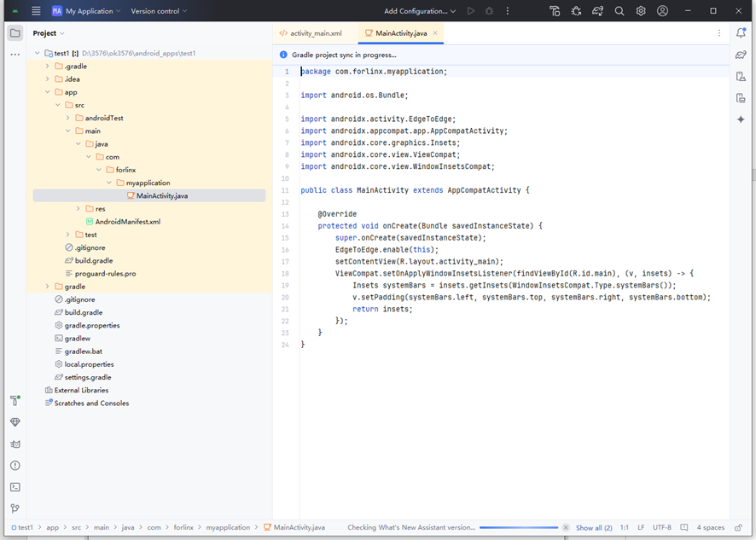The image size is (756, 540).
Task: Open the Terminal tool window
Action: coord(15,487)
